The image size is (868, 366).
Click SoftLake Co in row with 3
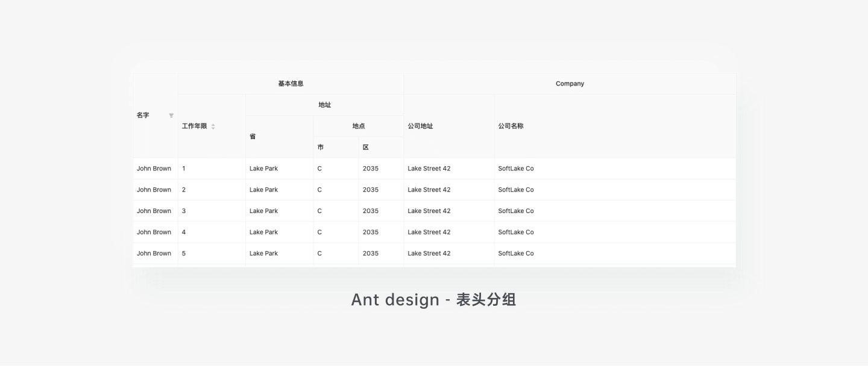pos(516,211)
